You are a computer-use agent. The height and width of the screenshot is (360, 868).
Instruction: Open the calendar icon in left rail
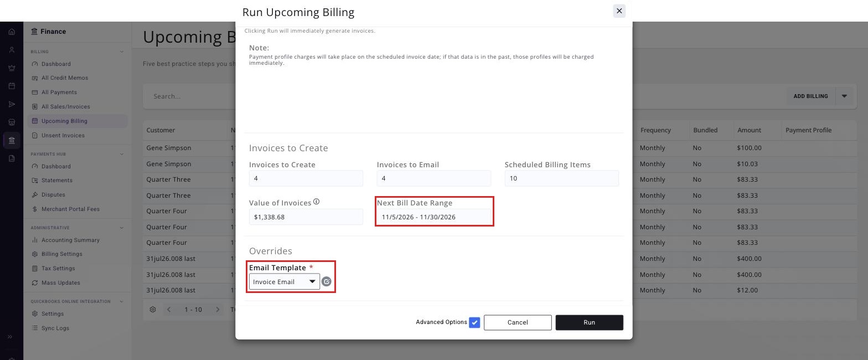(x=12, y=86)
